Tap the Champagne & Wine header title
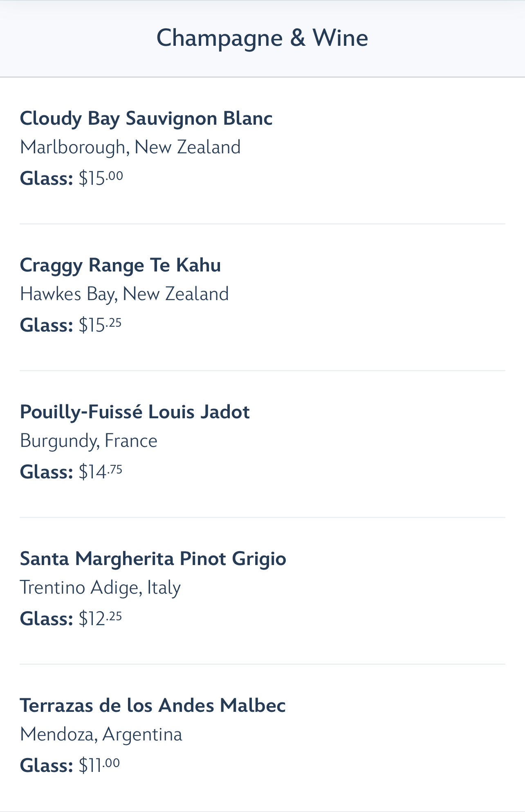 click(262, 38)
